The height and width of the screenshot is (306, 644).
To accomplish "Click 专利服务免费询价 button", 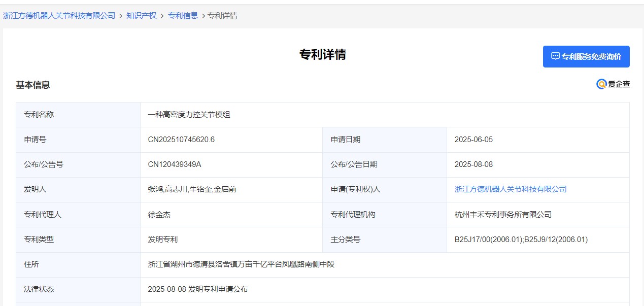I will click(586, 56).
